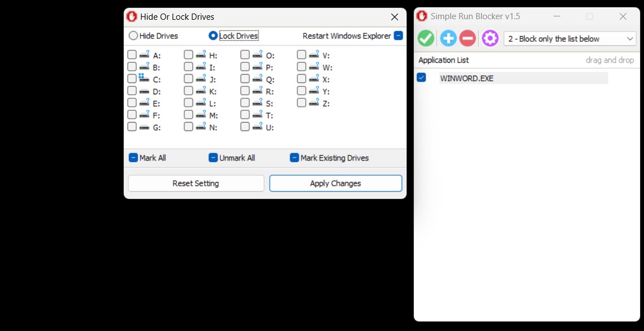This screenshot has height=331, width=644.
Task: Check the drive Z: checkbox
Action: (301, 102)
